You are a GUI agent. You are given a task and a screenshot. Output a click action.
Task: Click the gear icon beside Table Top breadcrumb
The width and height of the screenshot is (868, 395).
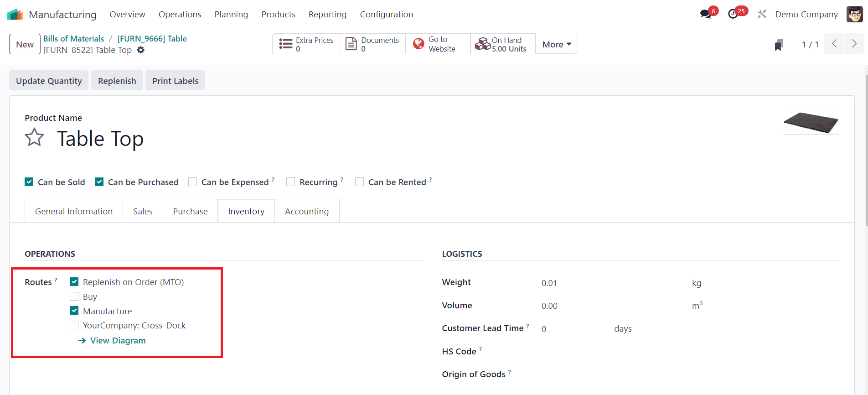pos(141,50)
